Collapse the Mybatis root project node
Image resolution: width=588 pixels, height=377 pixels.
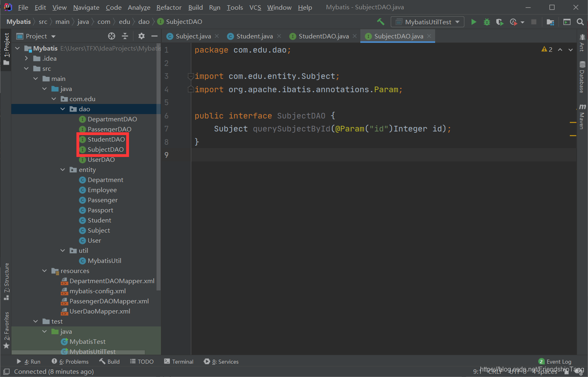[17, 48]
